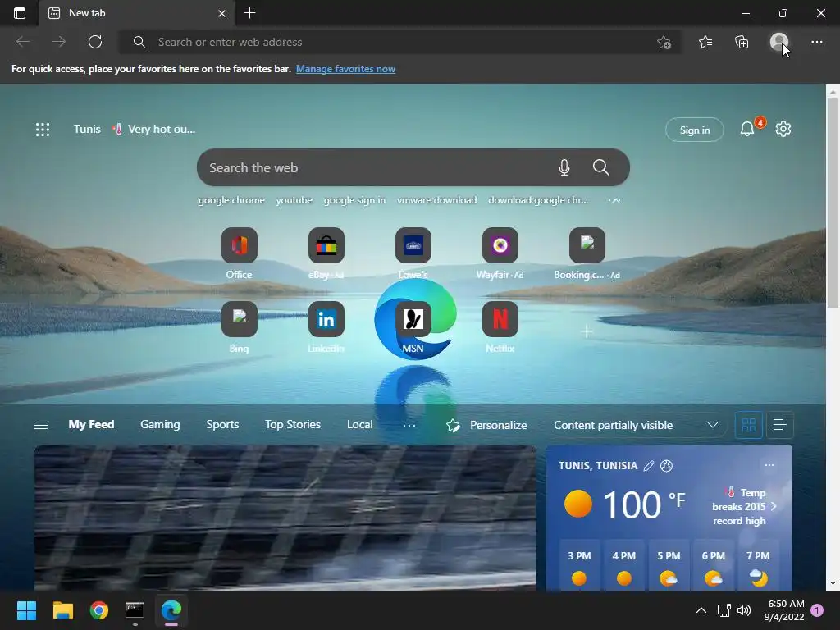Click the weather card location detect icon
Viewport: 840px width, 630px height.
pos(666,466)
